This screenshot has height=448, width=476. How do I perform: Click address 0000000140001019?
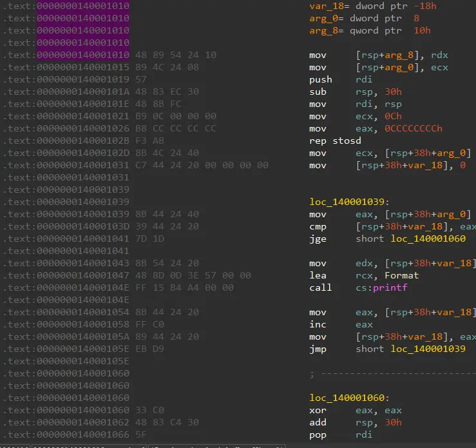click(83, 79)
